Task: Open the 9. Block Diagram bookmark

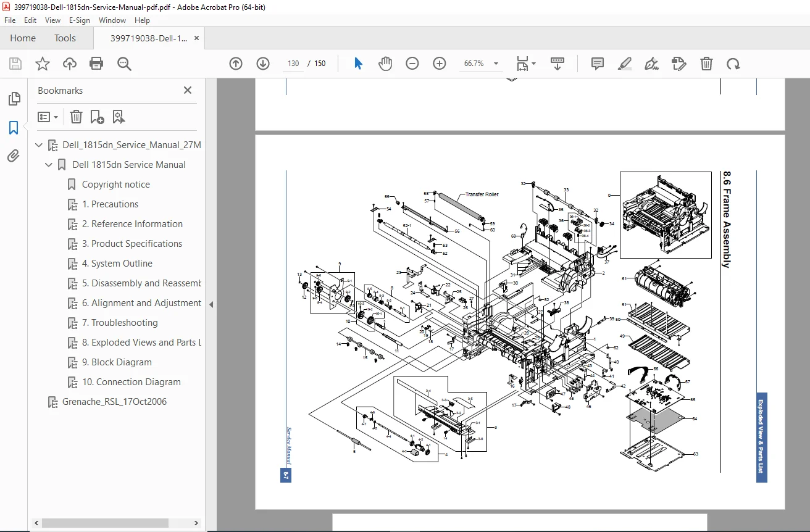Action: coord(117,362)
